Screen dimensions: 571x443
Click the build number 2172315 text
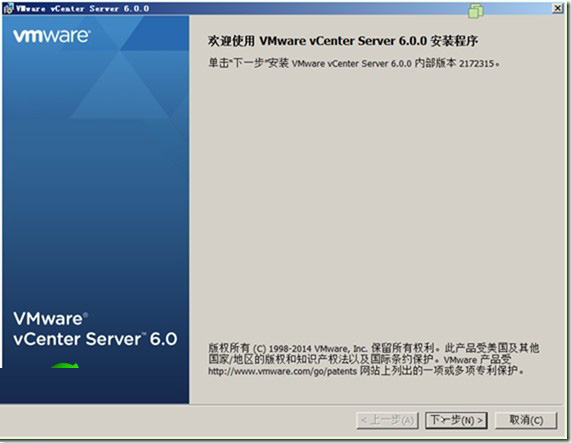click(x=476, y=63)
